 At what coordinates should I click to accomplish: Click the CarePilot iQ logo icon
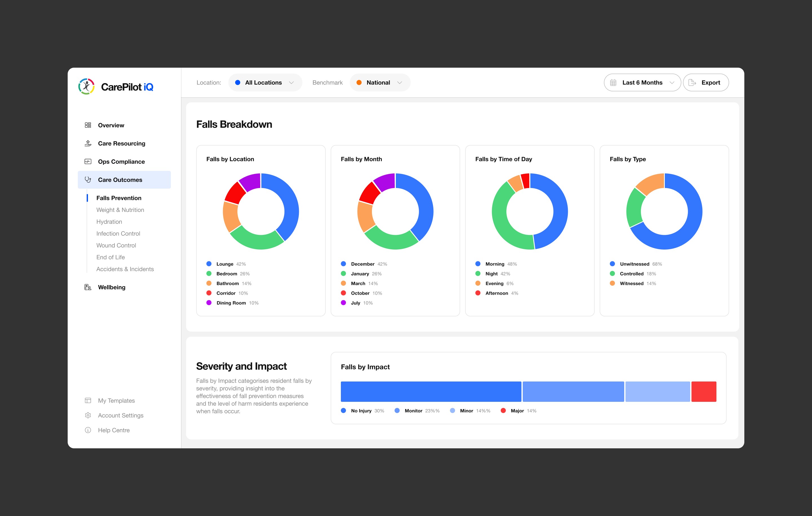point(86,87)
